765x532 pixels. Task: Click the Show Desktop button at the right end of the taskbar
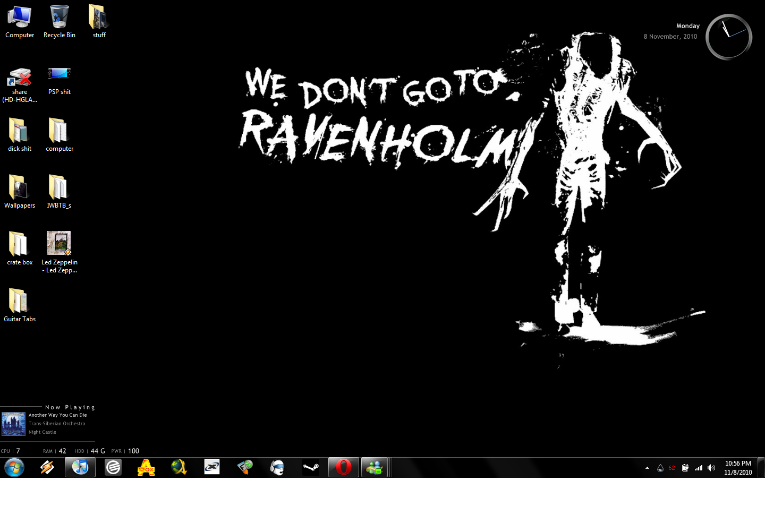(x=761, y=468)
